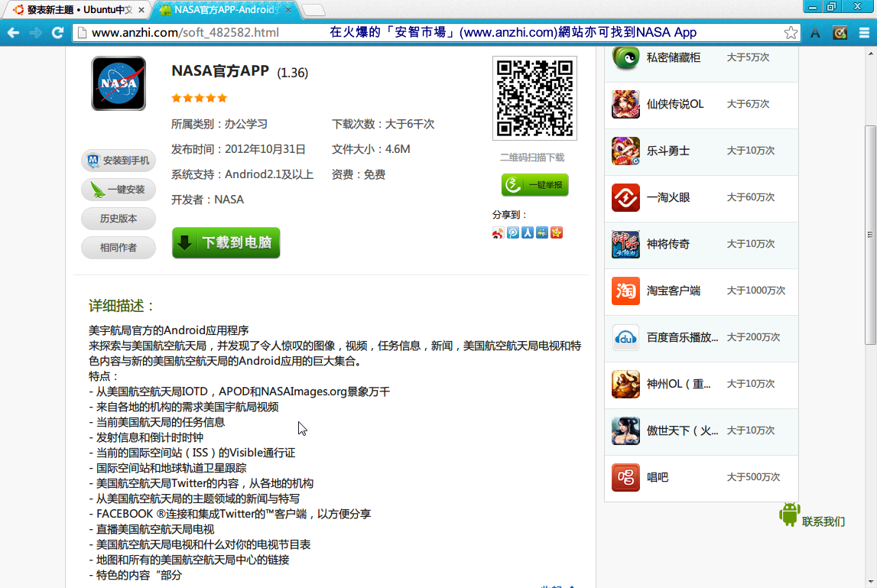The height and width of the screenshot is (588, 877).
Task: Close the NASA官方APP tab
Action: point(288,10)
